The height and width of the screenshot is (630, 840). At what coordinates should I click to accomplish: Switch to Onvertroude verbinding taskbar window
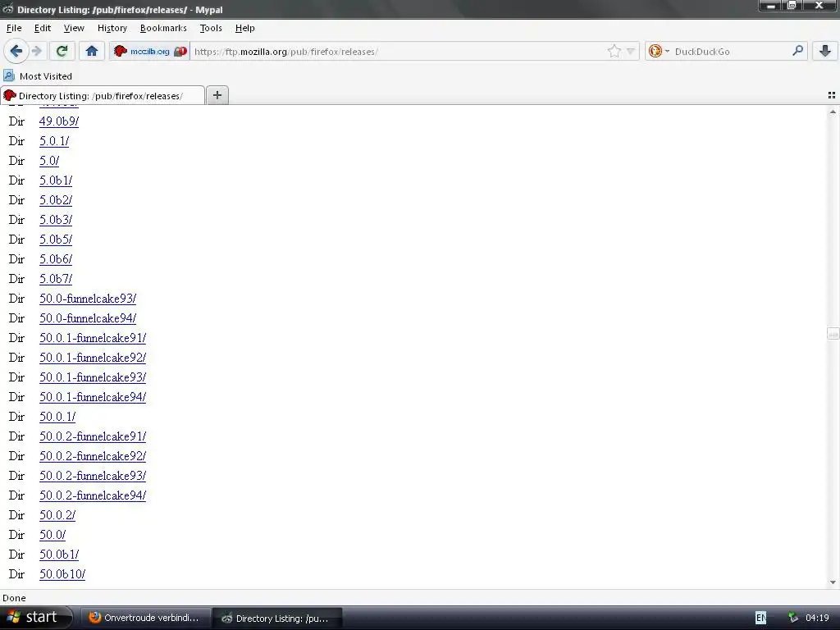tap(144, 618)
